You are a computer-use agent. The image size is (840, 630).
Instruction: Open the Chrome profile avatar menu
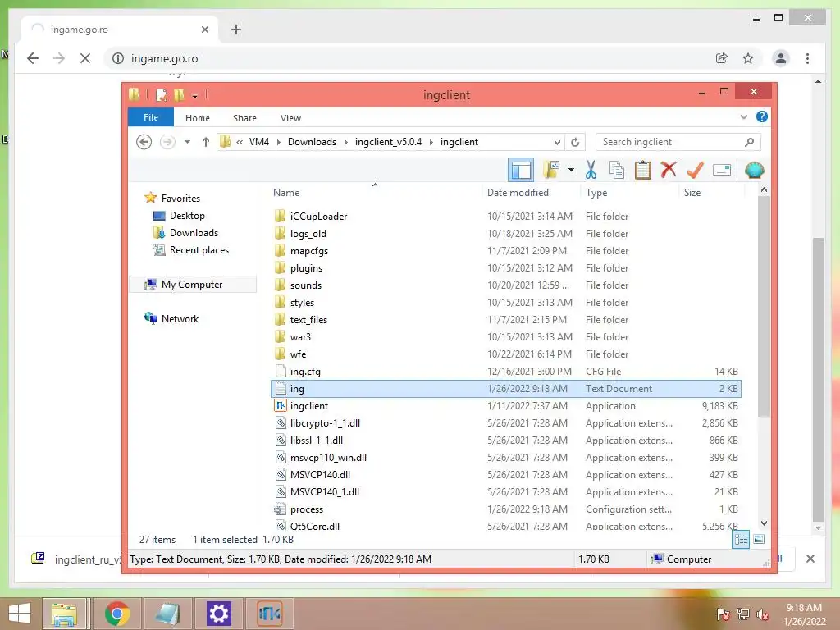[781, 58]
